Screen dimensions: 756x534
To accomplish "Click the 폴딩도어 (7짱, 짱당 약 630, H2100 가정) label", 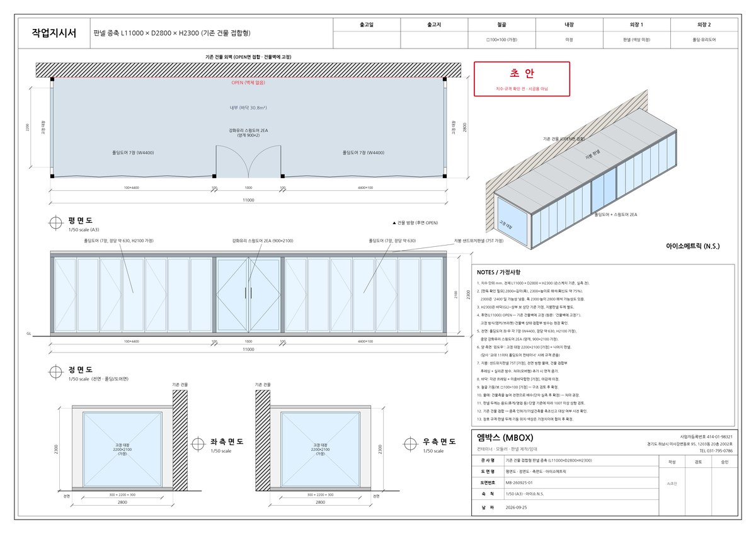I will coord(119,241).
